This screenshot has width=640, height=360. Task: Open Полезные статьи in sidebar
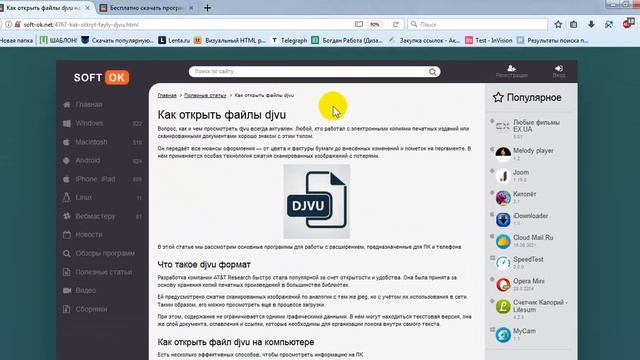pos(103,272)
